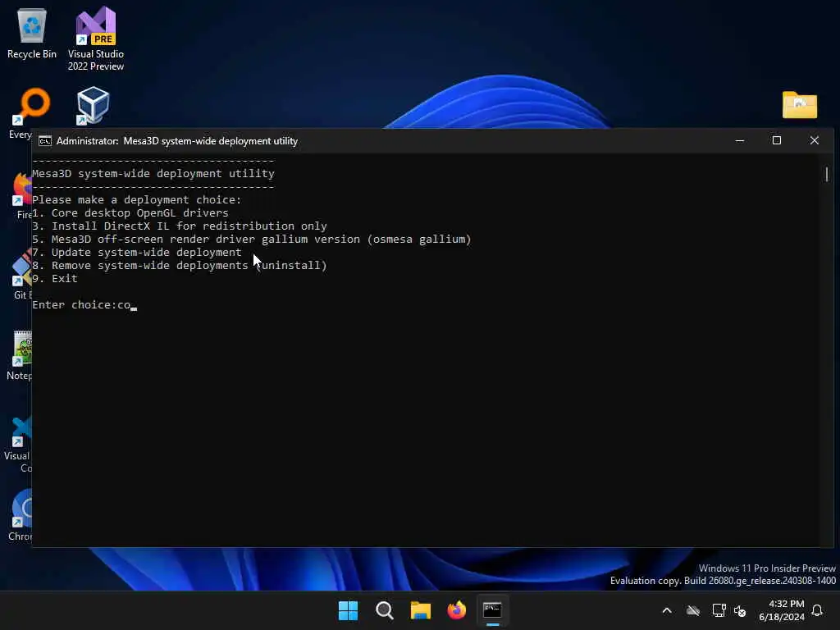Screen dimensions: 840x630
Task: Launch Visual Studio 2022 Preview shortcut
Action: (95, 39)
